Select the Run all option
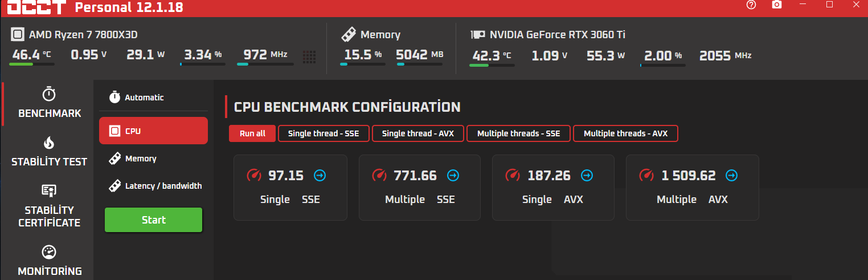 click(x=252, y=133)
